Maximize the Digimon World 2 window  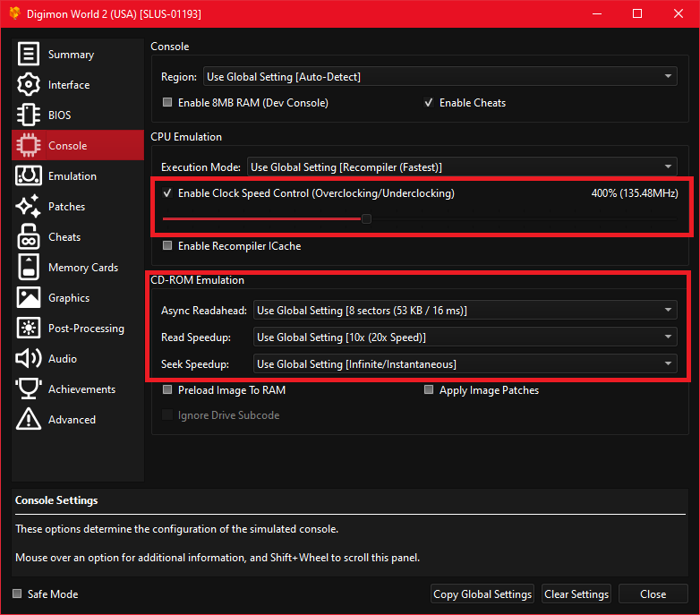(x=637, y=13)
